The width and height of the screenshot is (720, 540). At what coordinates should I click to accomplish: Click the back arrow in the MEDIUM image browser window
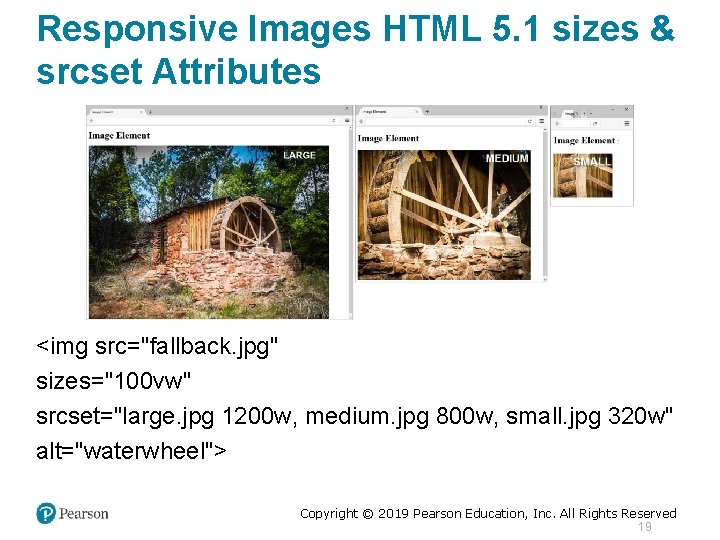coord(361,121)
